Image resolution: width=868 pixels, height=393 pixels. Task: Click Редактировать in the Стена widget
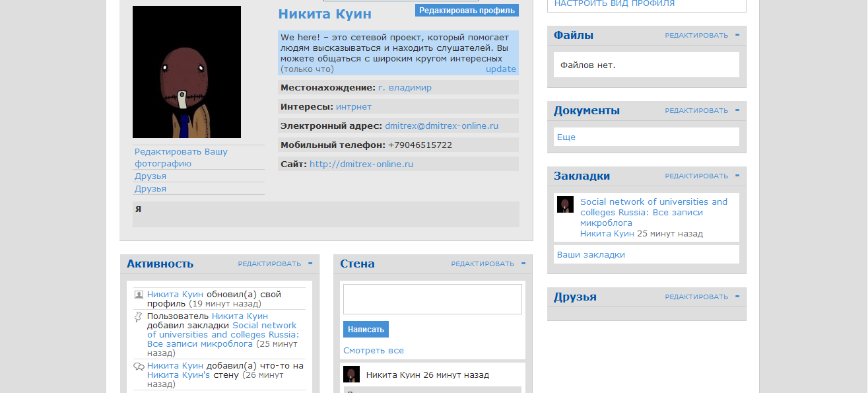click(x=483, y=264)
